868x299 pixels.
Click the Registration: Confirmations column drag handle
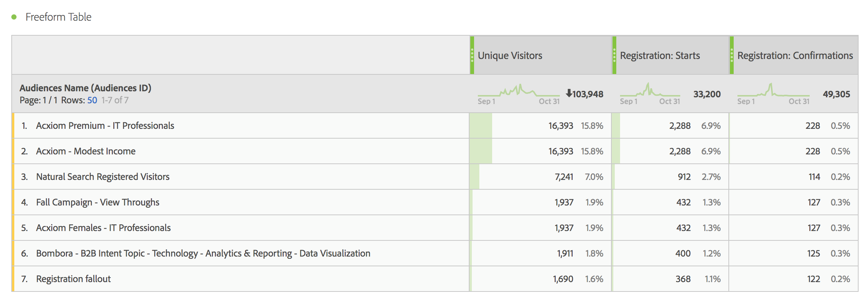[732, 55]
